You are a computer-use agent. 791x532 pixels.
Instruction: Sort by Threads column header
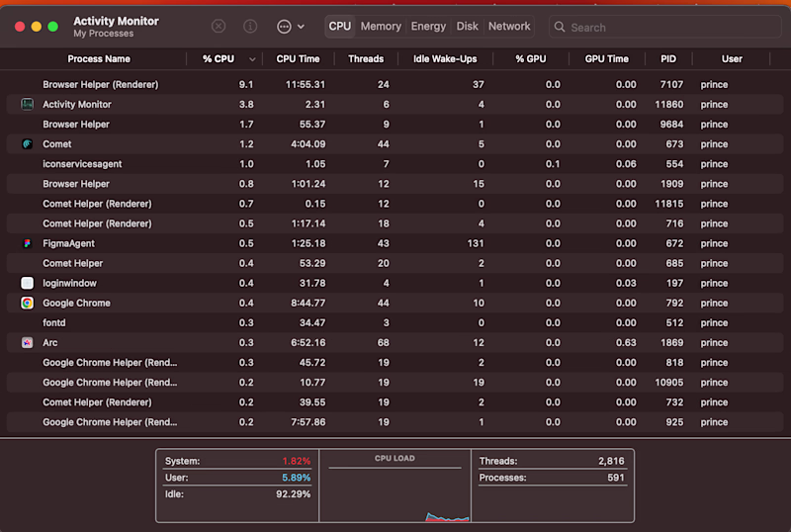pyautogui.click(x=366, y=59)
